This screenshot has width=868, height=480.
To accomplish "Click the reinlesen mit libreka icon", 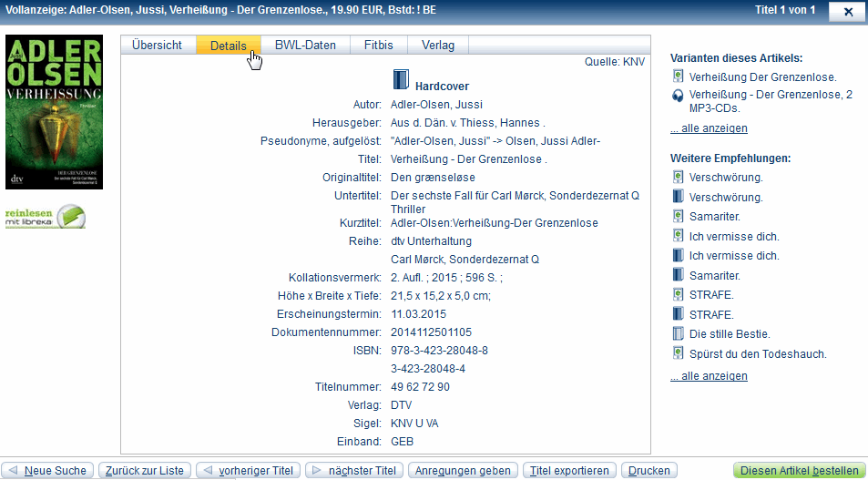I will [45, 216].
